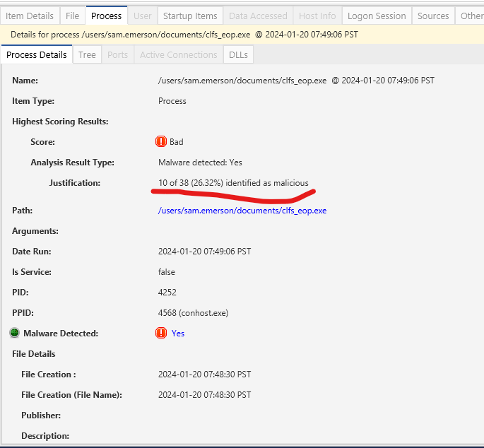Switch to the Logon Session tab
The width and height of the screenshot is (484, 448).
[x=377, y=16]
